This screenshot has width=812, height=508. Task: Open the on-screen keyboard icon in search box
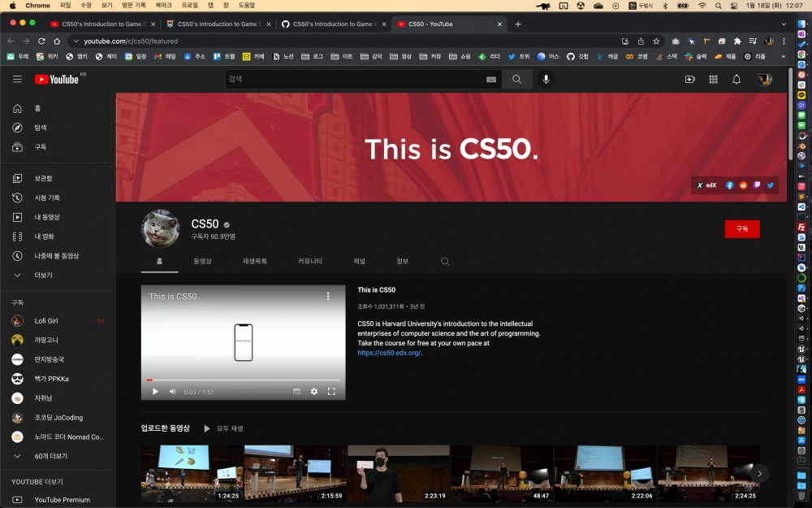pos(491,80)
